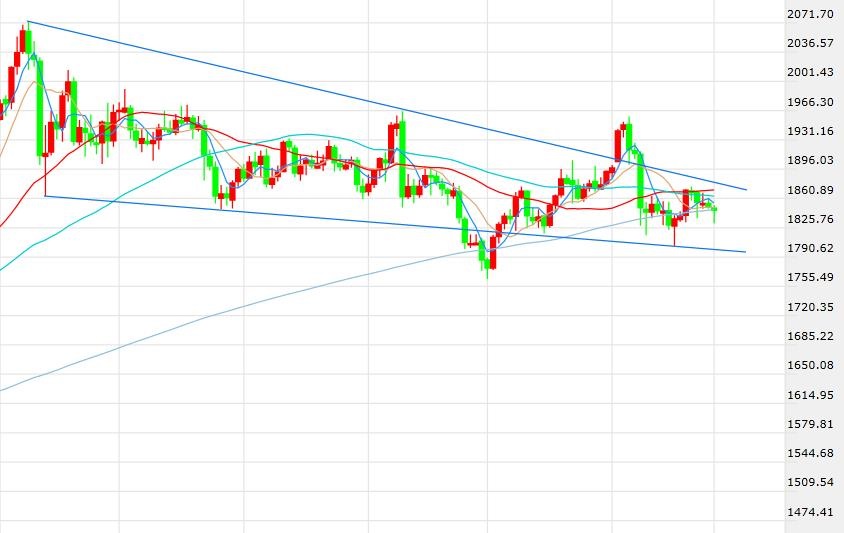Select the last candlestick on the right

coord(714,211)
